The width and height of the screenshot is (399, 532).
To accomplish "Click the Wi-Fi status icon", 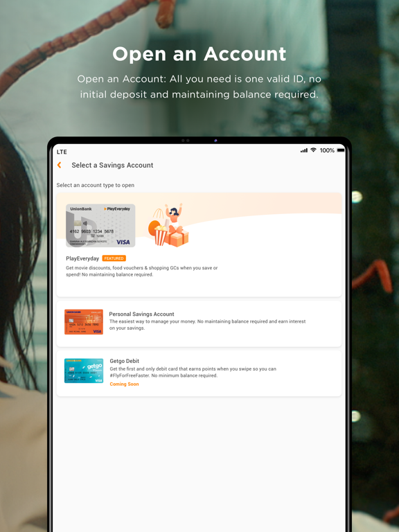I will (x=314, y=150).
